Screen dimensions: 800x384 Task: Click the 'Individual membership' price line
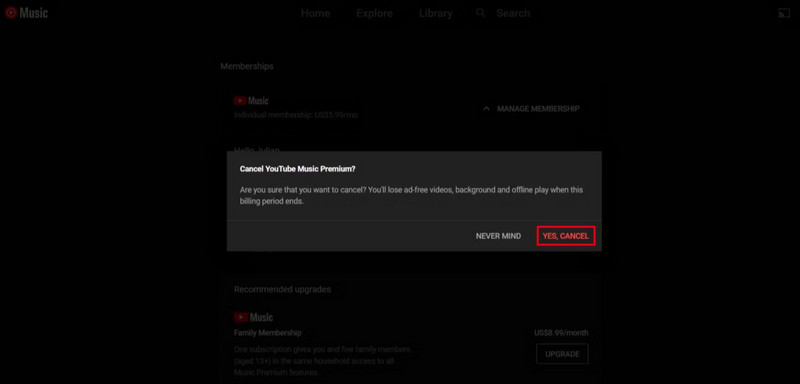click(295, 115)
